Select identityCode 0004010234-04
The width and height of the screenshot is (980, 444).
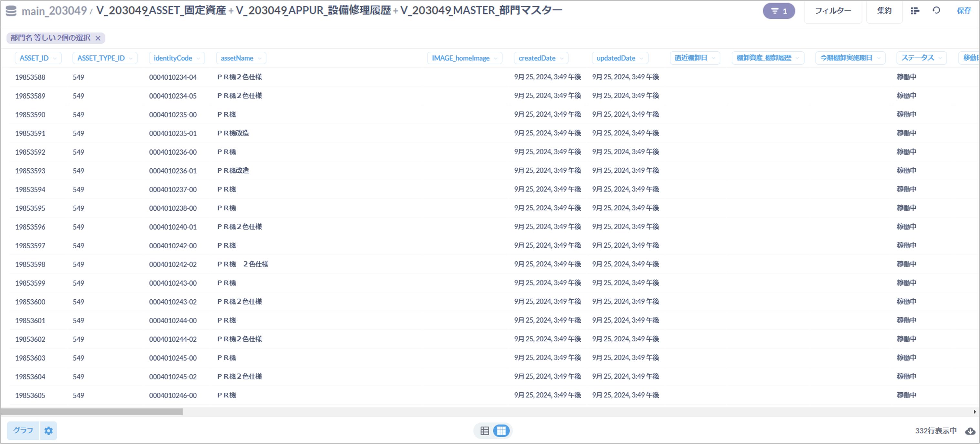[173, 77]
